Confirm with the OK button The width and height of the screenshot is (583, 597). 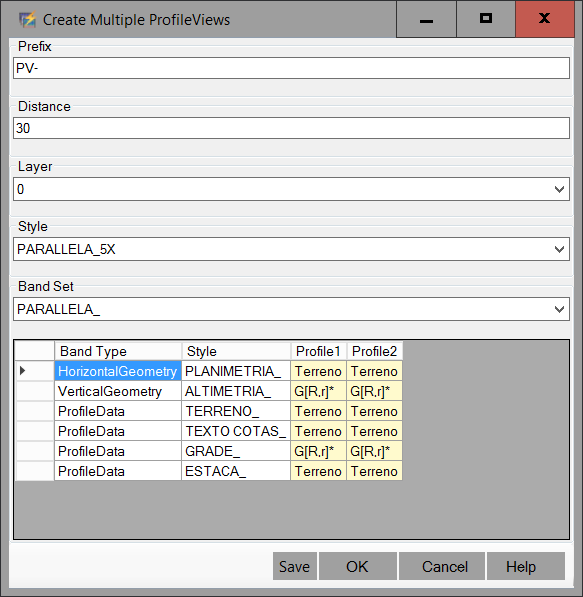tap(358, 566)
